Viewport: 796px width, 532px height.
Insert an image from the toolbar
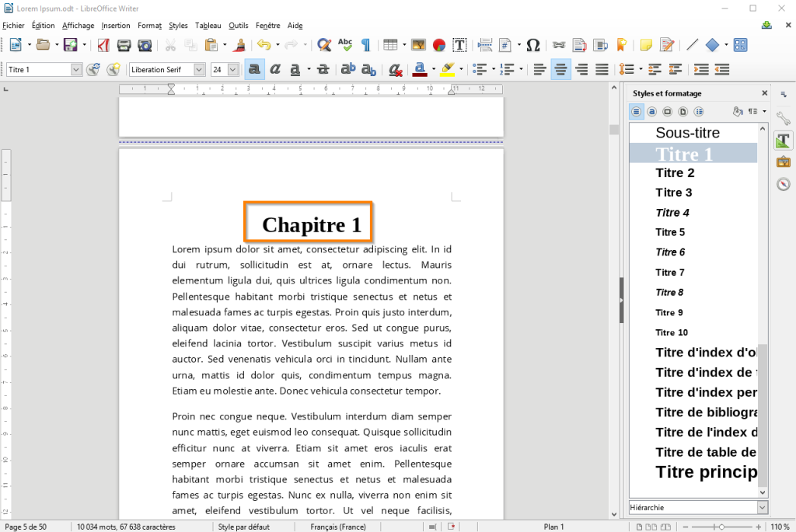pyautogui.click(x=418, y=45)
